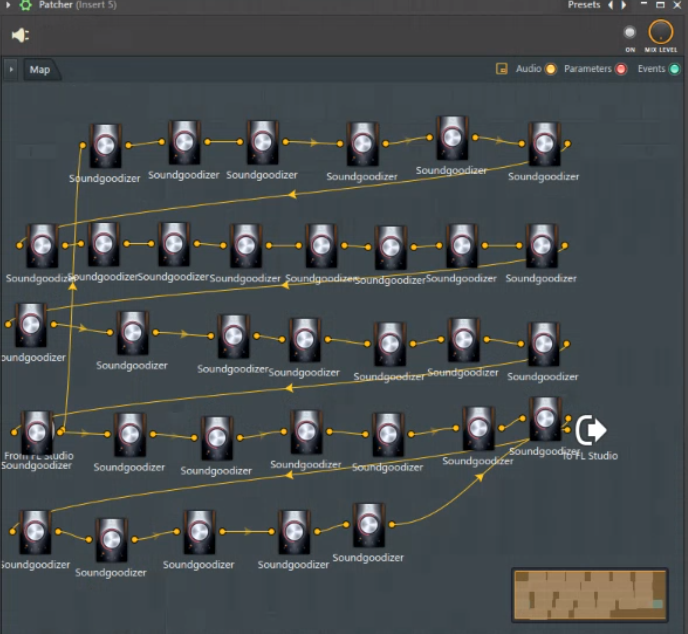
Task: Minimize the Patcher window
Action: tap(644, 4)
